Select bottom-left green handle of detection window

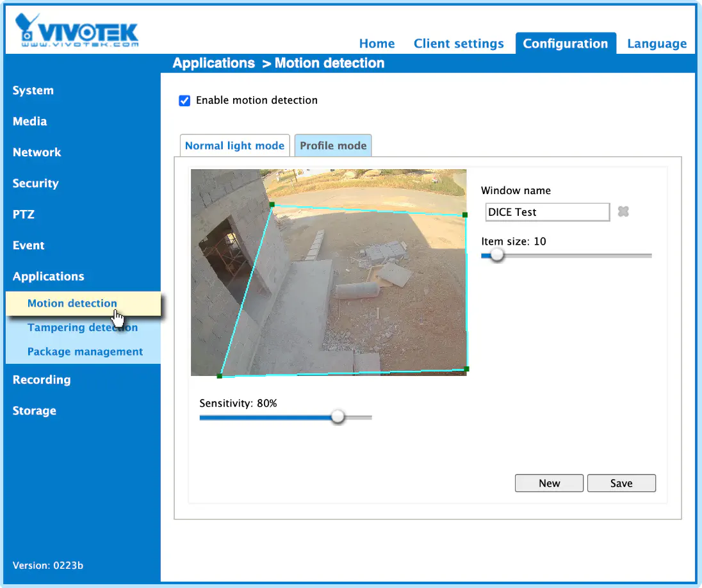[x=219, y=376]
